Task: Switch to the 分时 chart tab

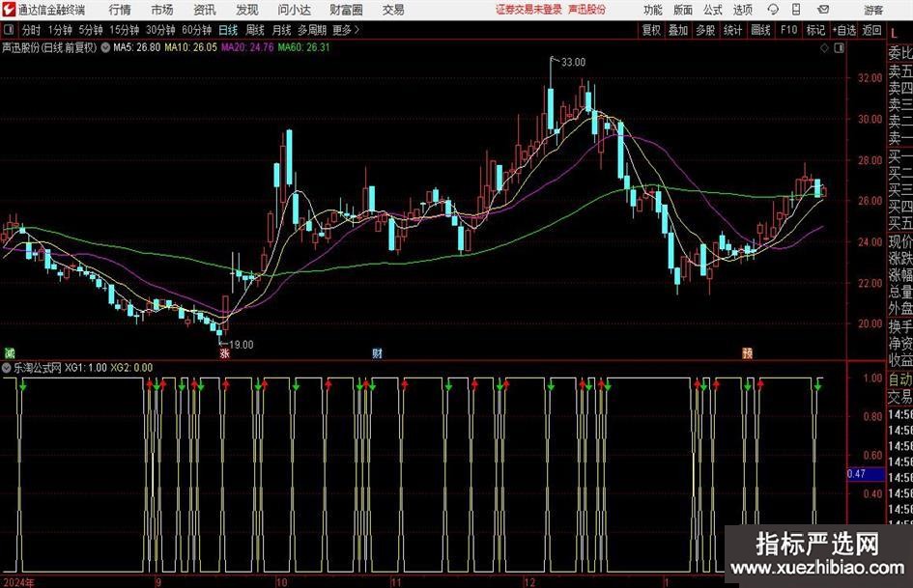Action: coord(32,30)
